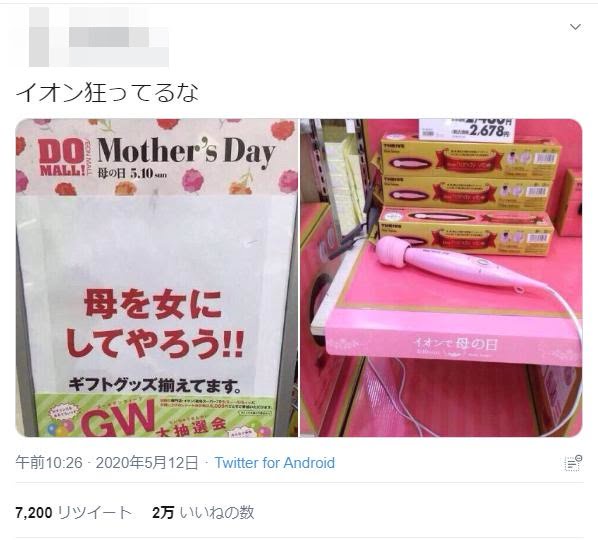Screen dimensions: 598x540
Task: Click the 2020年5月12日 date
Action: click(x=147, y=463)
